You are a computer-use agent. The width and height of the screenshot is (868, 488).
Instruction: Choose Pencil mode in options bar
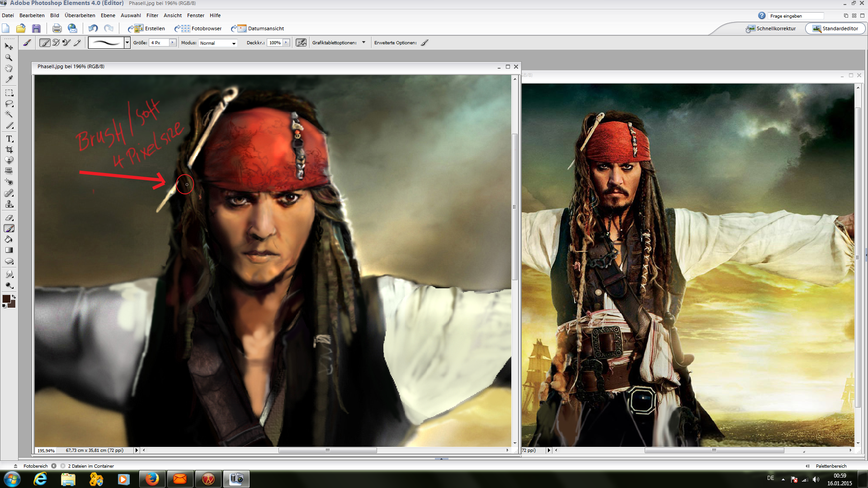(x=77, y=42)
